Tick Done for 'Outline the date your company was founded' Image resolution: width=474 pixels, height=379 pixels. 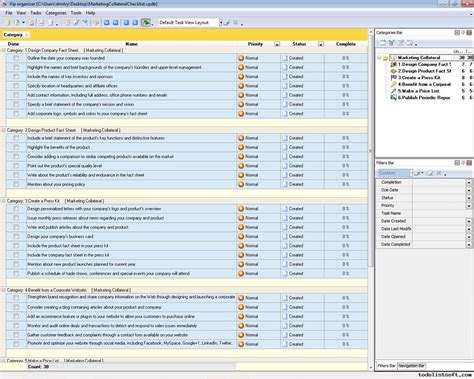(x=16, y=58)
